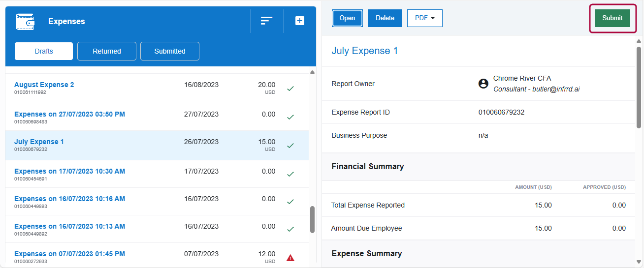
Task: Switch to the Returned tab
Action: point(107,51)
